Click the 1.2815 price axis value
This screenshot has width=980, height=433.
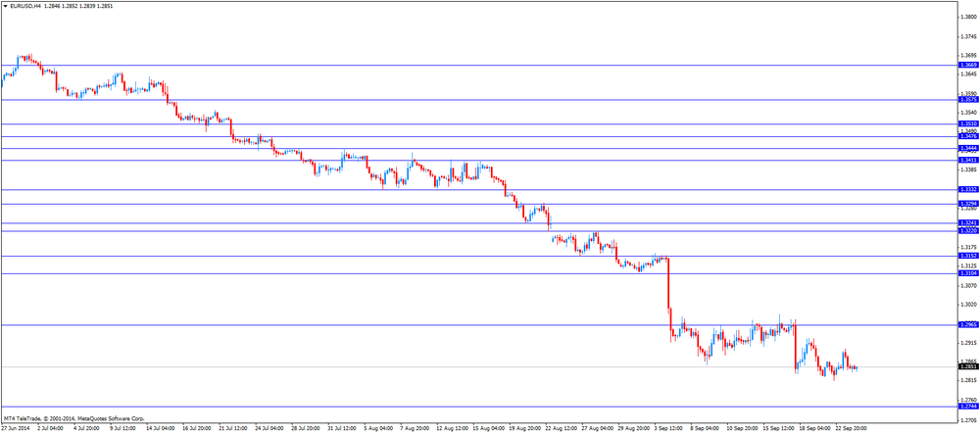(969, 380)
